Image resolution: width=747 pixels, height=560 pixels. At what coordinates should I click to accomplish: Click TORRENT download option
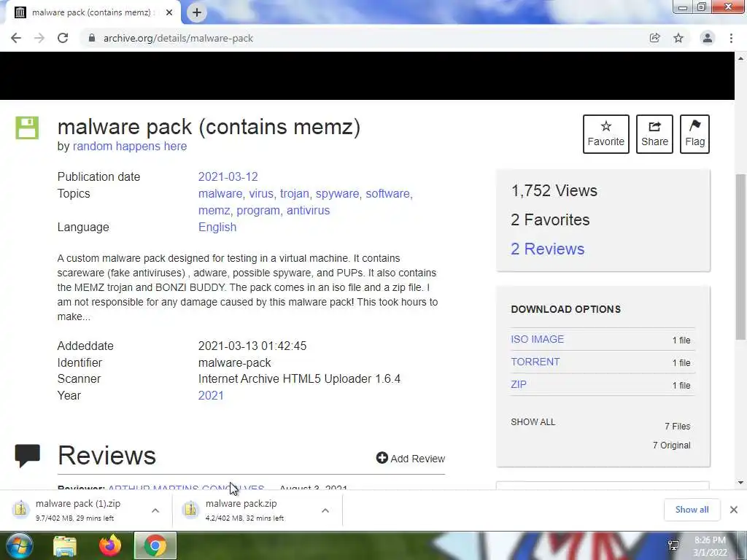click(535, 362)
